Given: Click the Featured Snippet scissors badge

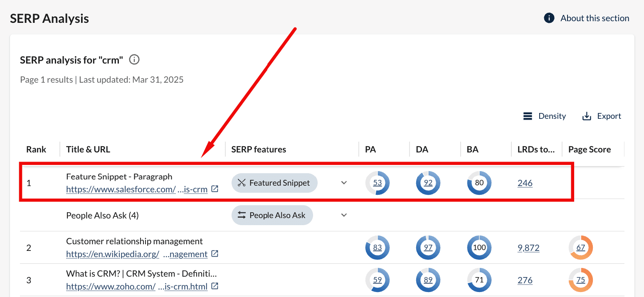Looking at the screenshot, I should point(274,183).
